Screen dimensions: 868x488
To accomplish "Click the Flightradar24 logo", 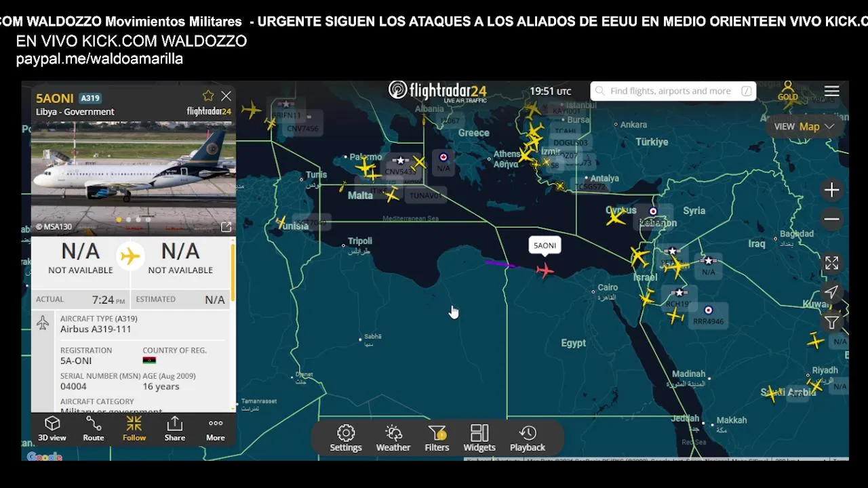I will pyautogui.click(x=437, y=91).
